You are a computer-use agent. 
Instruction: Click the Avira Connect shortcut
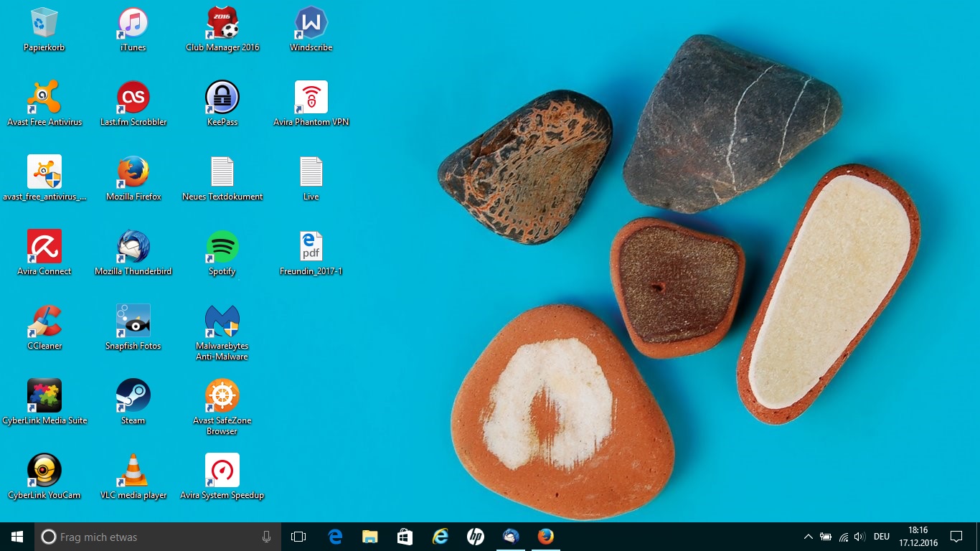pyautogui.click(x=44, y=253)
